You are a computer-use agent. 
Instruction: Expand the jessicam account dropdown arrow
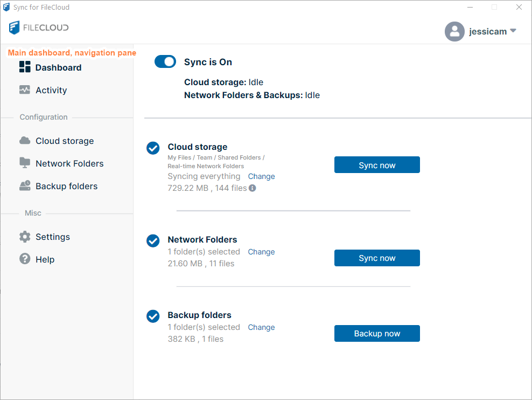click(x=513, y=31)
